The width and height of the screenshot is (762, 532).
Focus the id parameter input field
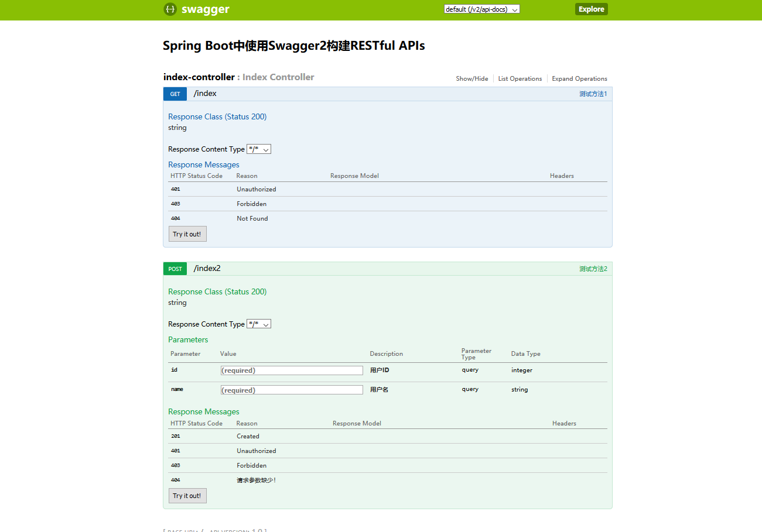[292, 370]
